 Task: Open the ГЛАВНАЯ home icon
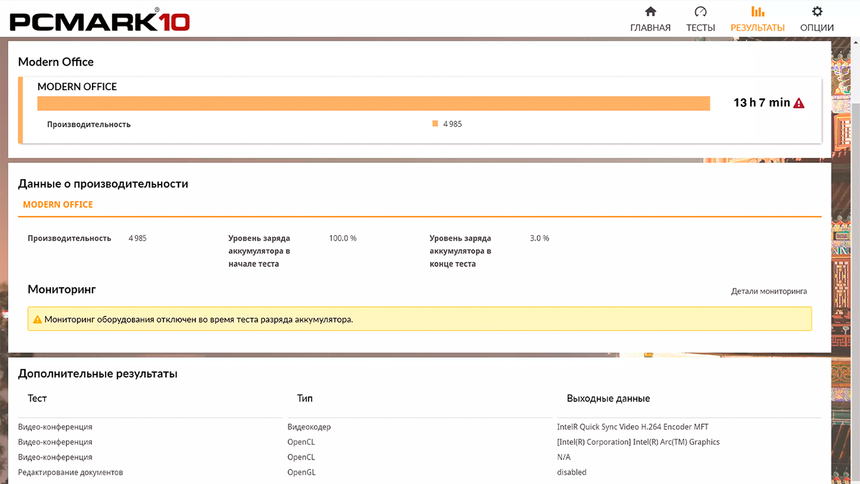(650, 12)
